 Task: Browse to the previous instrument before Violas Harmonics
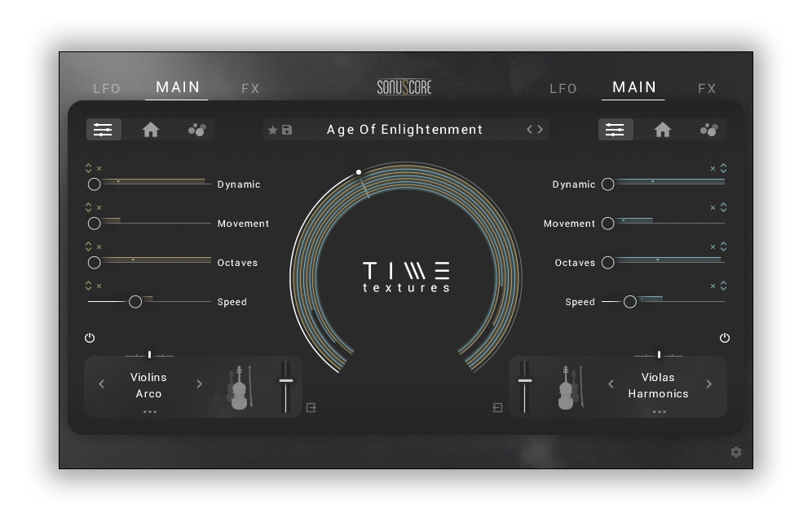coord(613,384)
